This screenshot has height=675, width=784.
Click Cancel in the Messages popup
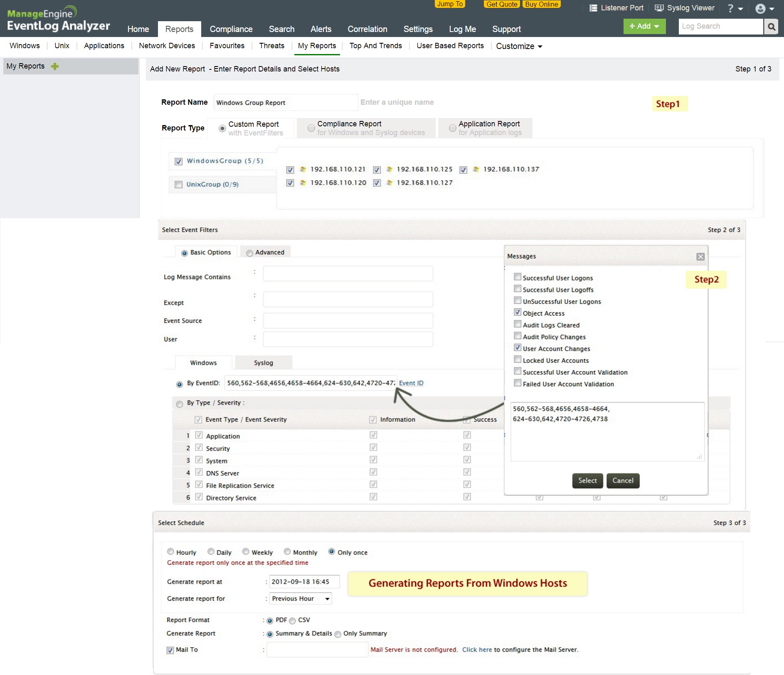[x=623, y=480]
